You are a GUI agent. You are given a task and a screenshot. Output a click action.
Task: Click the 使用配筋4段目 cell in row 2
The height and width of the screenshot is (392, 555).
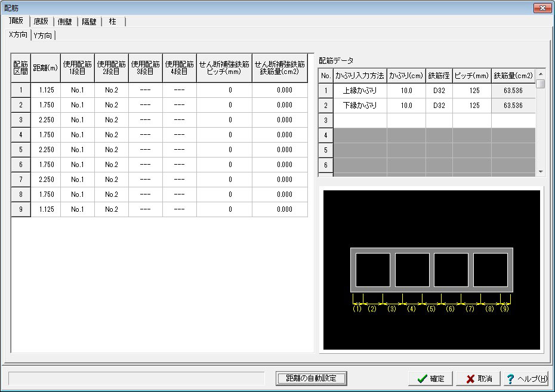pyautogui.click(x=180, y=105)
